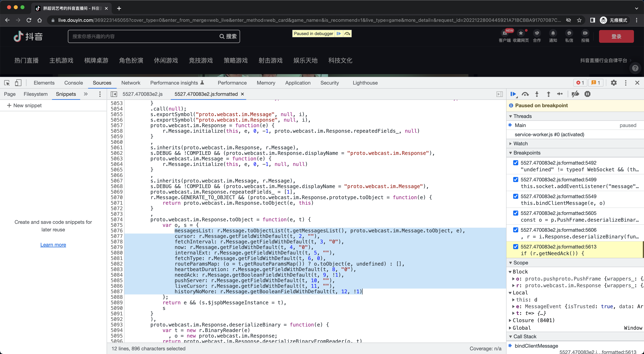
Task: Reload the browser page
Action: tap(29, 20)
